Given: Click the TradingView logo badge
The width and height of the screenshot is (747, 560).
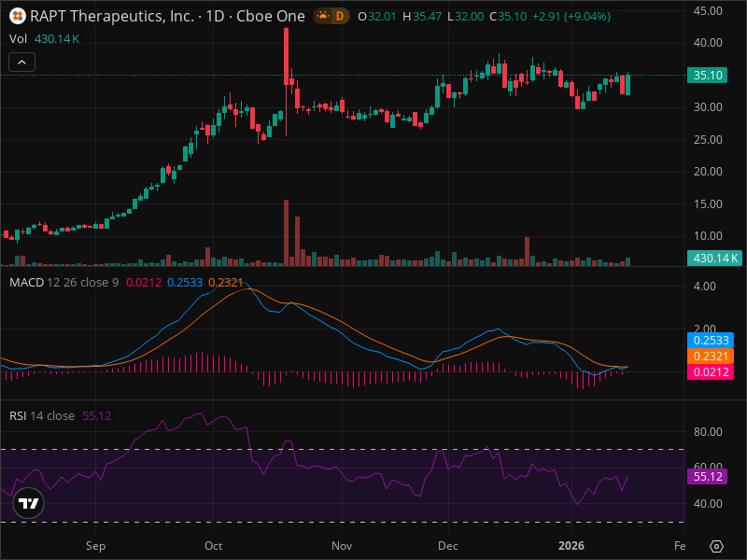Looking at the screenshot, I should coord(29,503).
